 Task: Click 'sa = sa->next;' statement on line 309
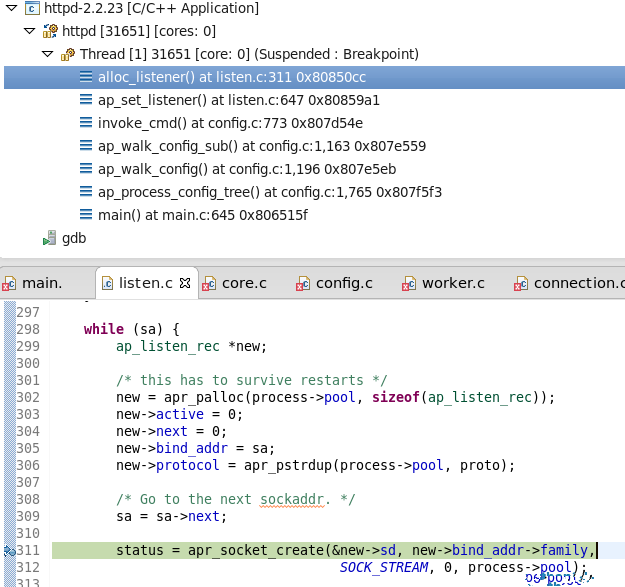(x=171, y=516)
